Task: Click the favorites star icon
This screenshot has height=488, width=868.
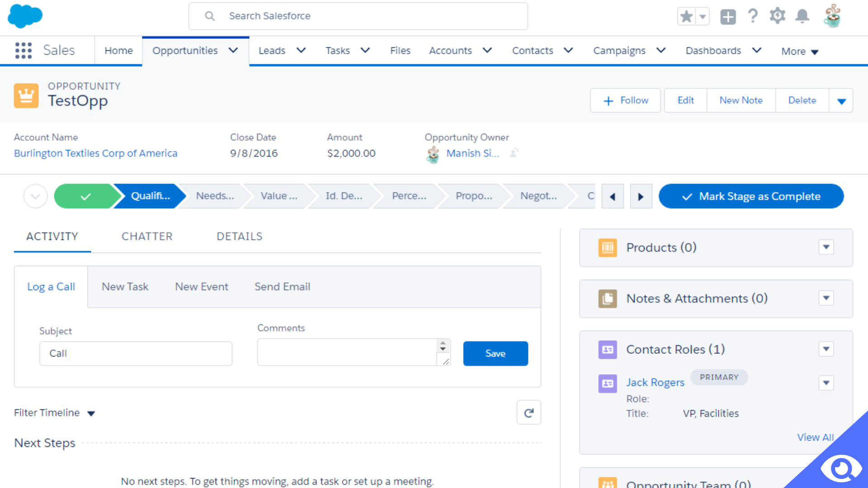Action: pyautogui.click(x=686, y=17)
